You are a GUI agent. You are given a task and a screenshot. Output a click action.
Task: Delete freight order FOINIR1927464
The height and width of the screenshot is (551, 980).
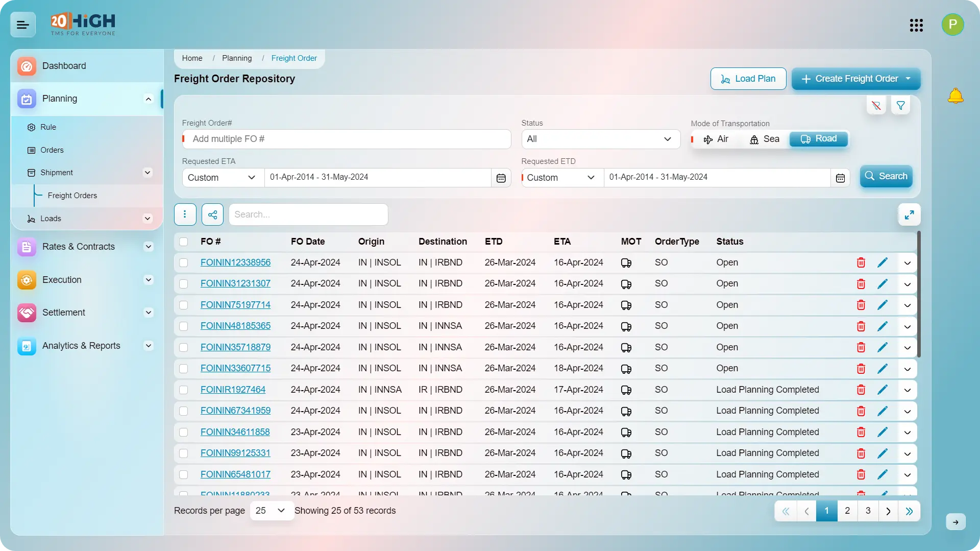(x=861, y=390)
